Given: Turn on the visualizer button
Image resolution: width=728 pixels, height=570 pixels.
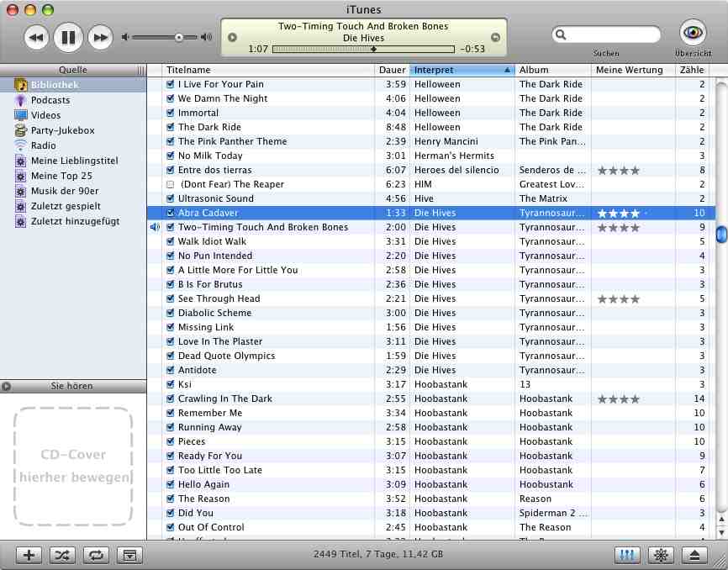Looking at the screenshot, I should (x=661, y=555).
